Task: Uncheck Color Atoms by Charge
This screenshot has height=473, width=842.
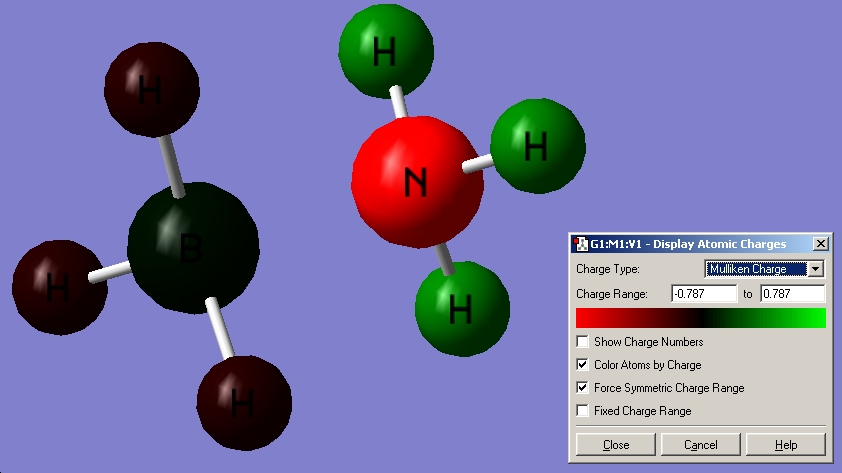Action: [x=582, y=365]
